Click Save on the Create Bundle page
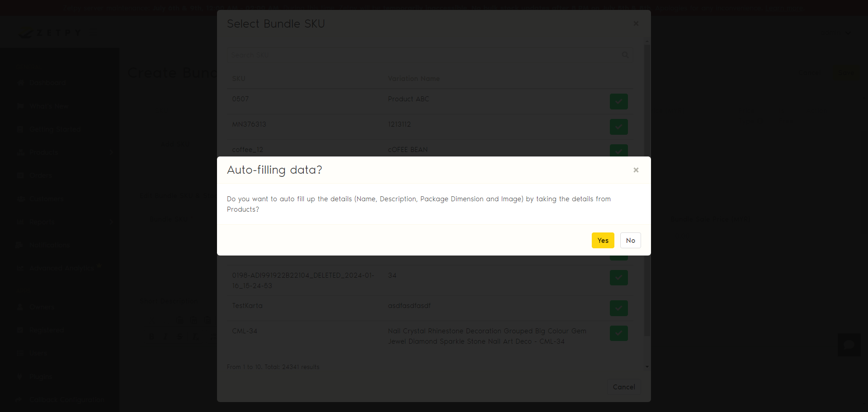Screen dimensions: 868x412 (846, 73)
